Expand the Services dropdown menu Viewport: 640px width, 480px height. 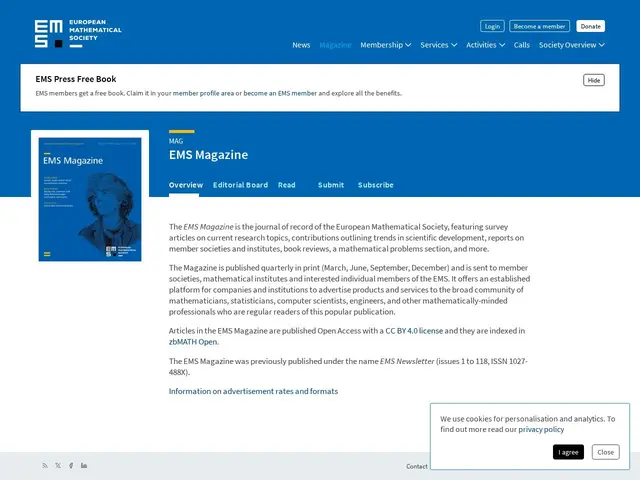point(439,45)
